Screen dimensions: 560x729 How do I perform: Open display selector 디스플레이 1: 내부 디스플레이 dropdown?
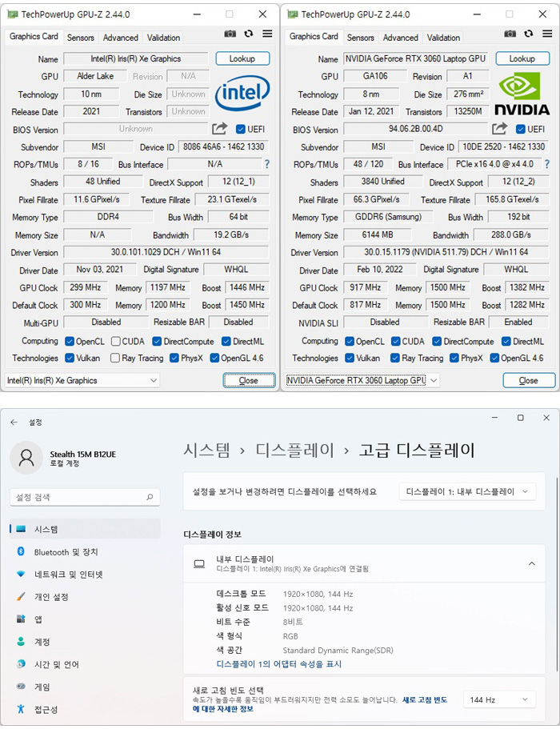coord(467,491)
